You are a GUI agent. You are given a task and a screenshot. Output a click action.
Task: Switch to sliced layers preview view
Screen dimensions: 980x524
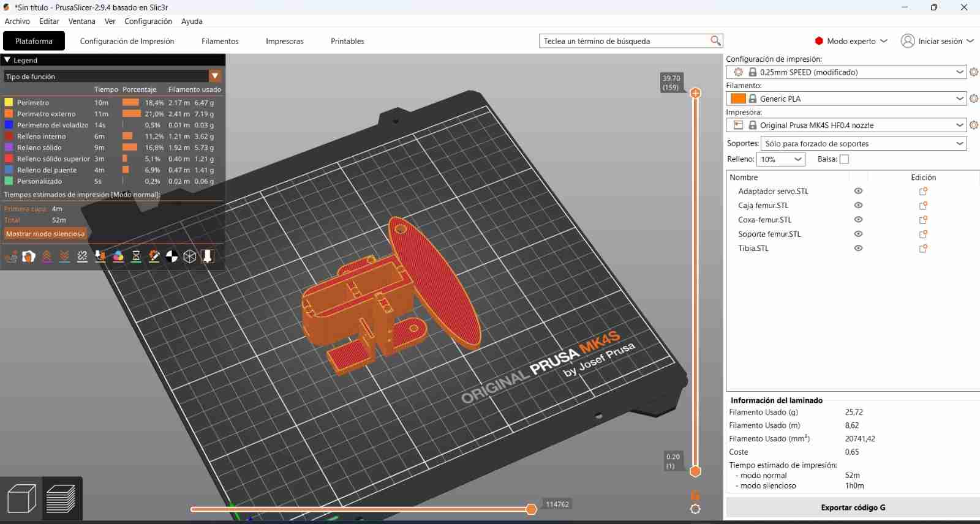pyautogui.click(x=61, y=498)
